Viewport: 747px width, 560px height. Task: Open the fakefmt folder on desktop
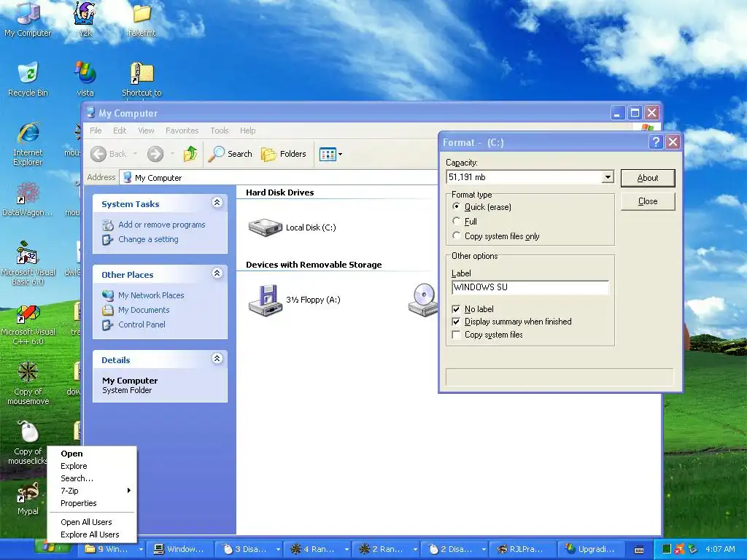tap(142, 19)
